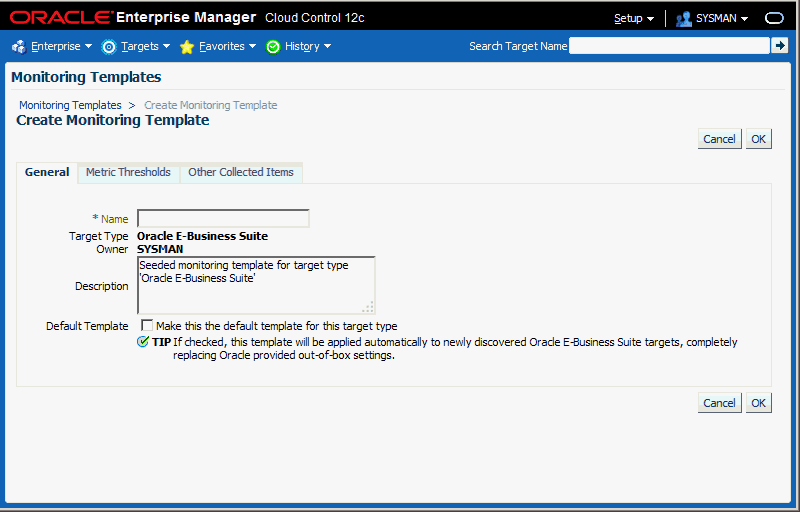Click the bold 'SYSMAN' owner value
Screen dimensions: 800x512
[160, 249]
